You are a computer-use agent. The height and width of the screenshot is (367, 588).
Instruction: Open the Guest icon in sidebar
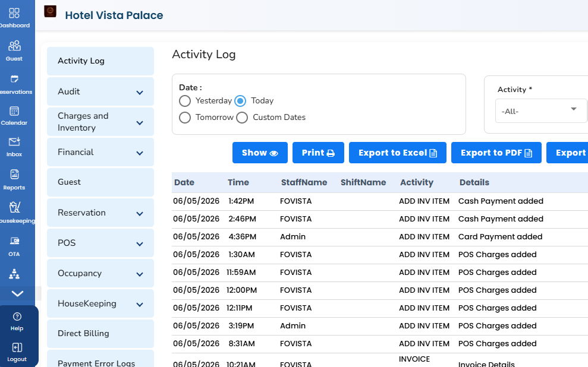[14, 46]
